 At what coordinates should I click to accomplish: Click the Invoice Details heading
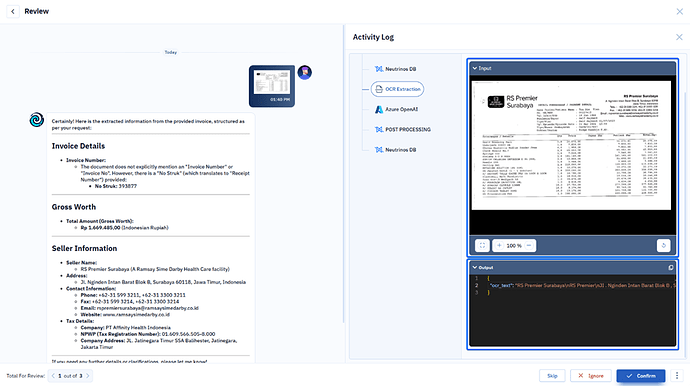pyautogui.click(x=78, y=146)
